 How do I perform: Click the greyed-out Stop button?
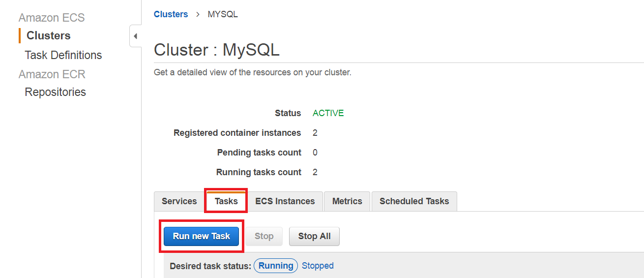(x=264, y=236)
